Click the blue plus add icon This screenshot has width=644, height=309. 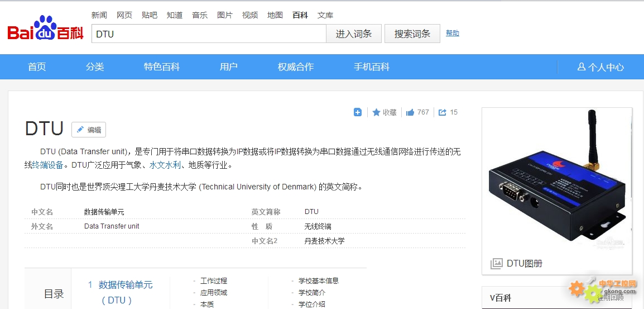point(358,112)
